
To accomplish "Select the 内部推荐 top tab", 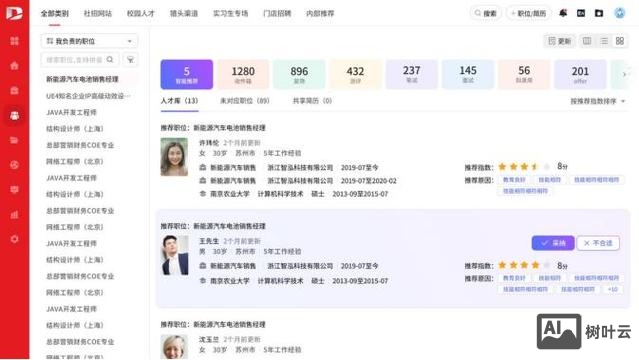I will (x=320, y=13).
